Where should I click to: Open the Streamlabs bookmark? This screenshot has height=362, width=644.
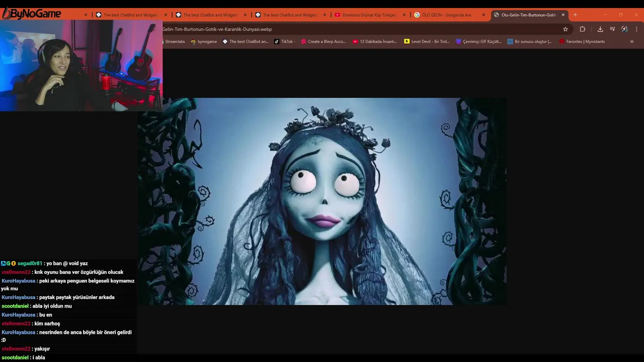pos(174,41)
